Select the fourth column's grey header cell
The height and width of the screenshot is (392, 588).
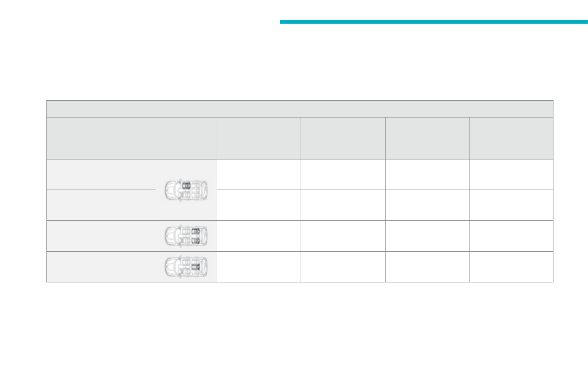[x=427, y=138]
